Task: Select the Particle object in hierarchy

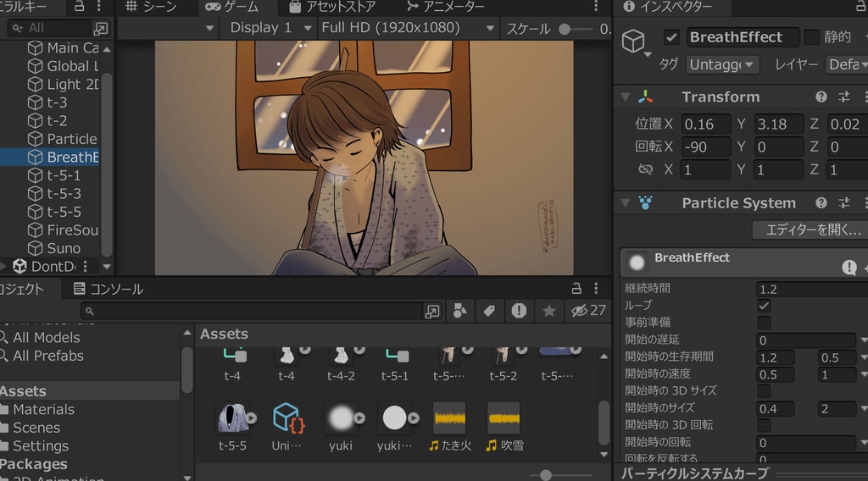Action: click(63, 140)
